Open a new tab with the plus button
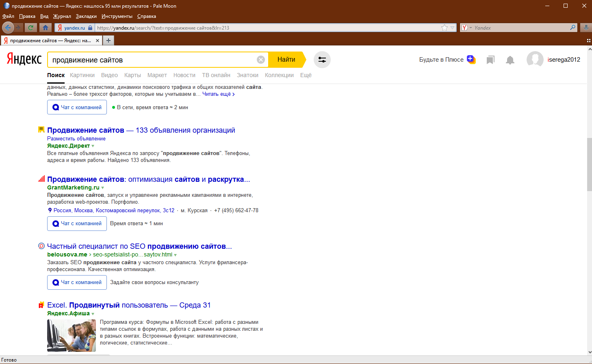This screenshot has height=364, width=592. [x=108, y=41]
